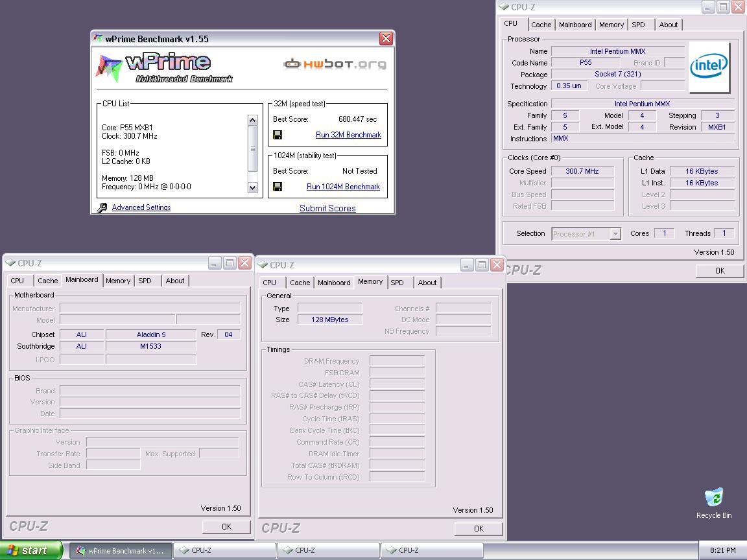Minimize the CPU-Z Mainboard window
This screenshot has height=560, width=747.
pyautogui.click(x=215, y=263)
